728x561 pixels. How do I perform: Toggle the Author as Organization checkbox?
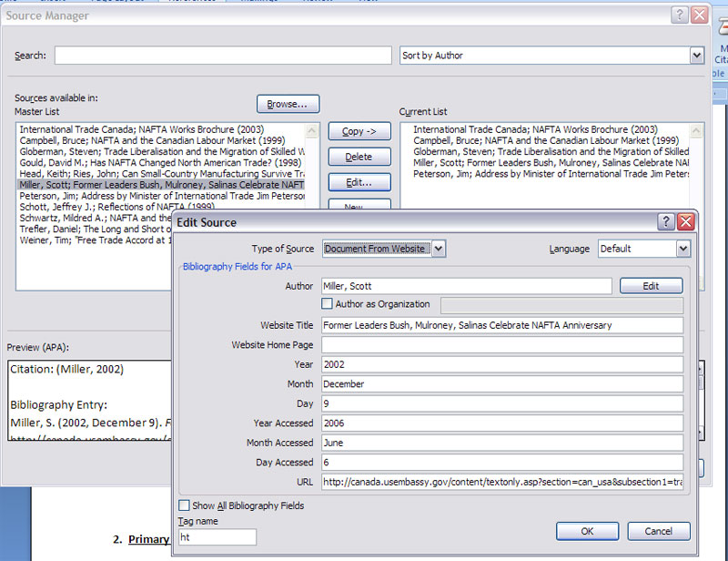328,304
